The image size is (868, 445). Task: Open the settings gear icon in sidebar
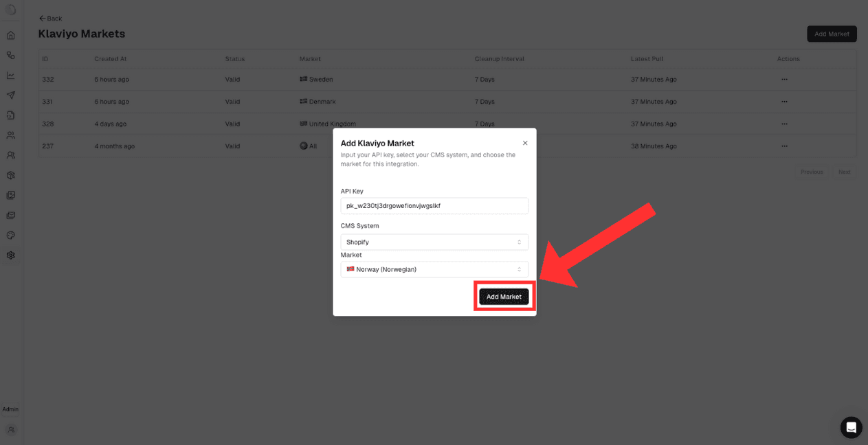point(11,255)
